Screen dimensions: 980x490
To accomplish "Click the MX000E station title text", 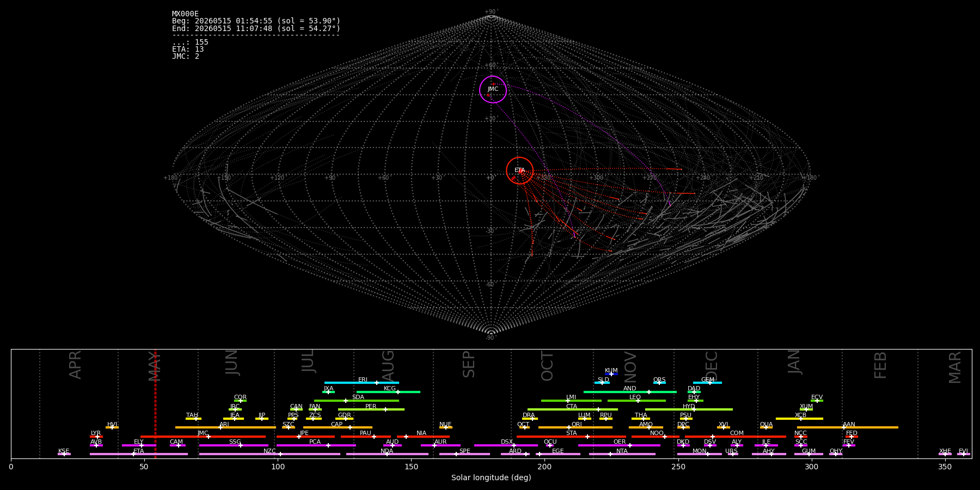I will tap(185, 14).
